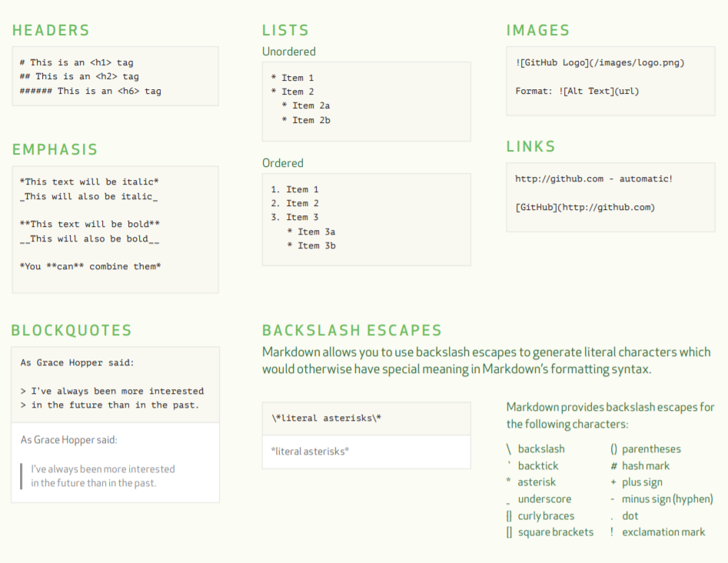This screenshot has width=728, height=563.
Task: Click the curly braces symbol in the list
Action: (509, 516)
